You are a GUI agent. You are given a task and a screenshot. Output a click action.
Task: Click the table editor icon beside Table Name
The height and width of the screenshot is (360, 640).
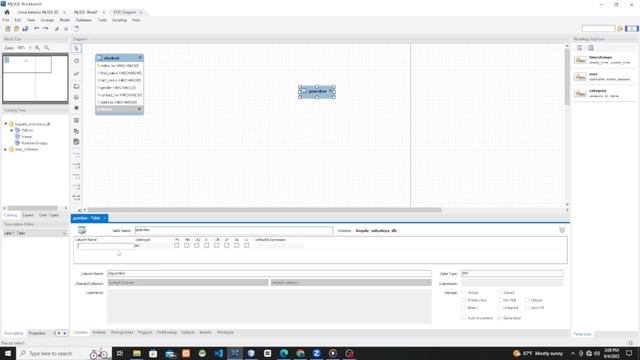click(x=82, y=230)
